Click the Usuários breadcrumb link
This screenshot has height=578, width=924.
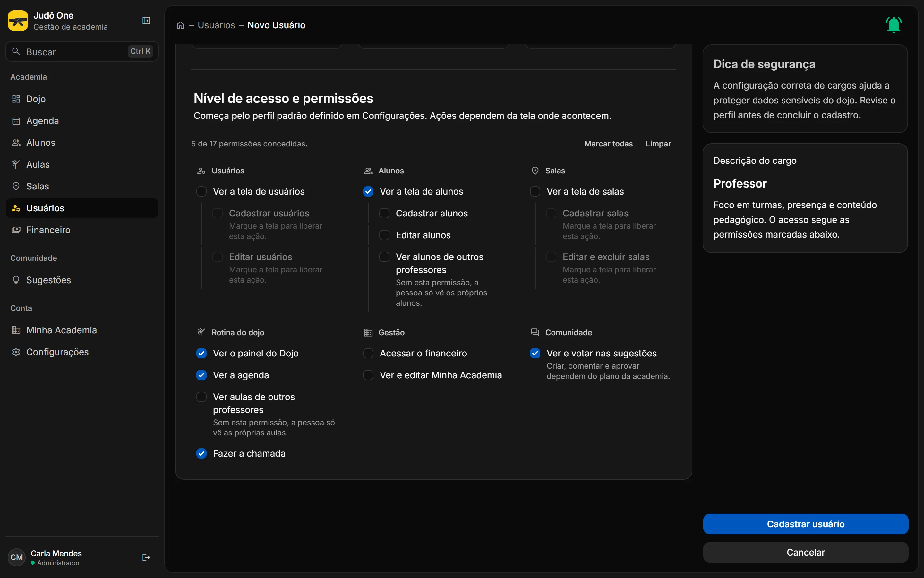pos(216,25)
